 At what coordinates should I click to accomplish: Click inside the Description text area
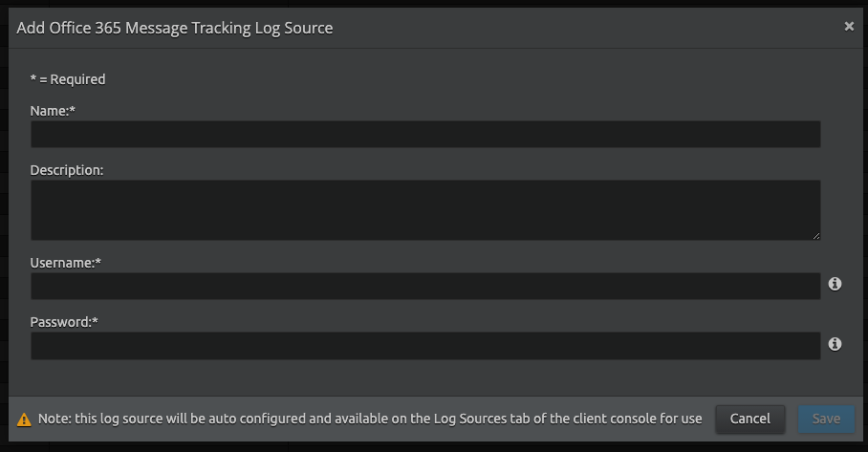[425, 209]
